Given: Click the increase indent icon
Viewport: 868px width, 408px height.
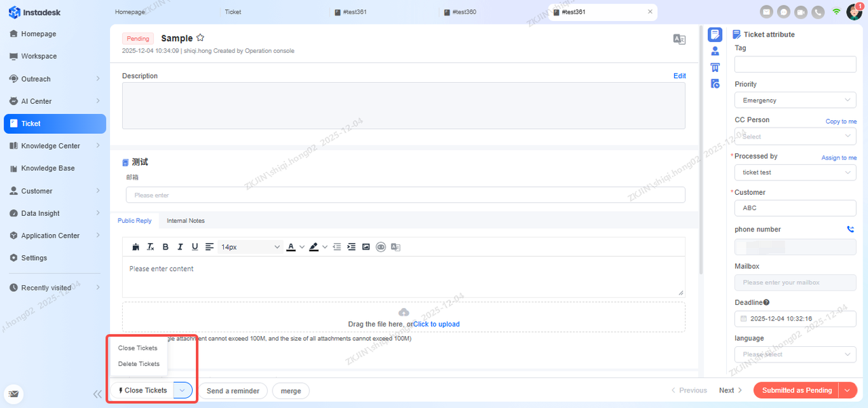Looking at the screenshot, I should (351, 247).
